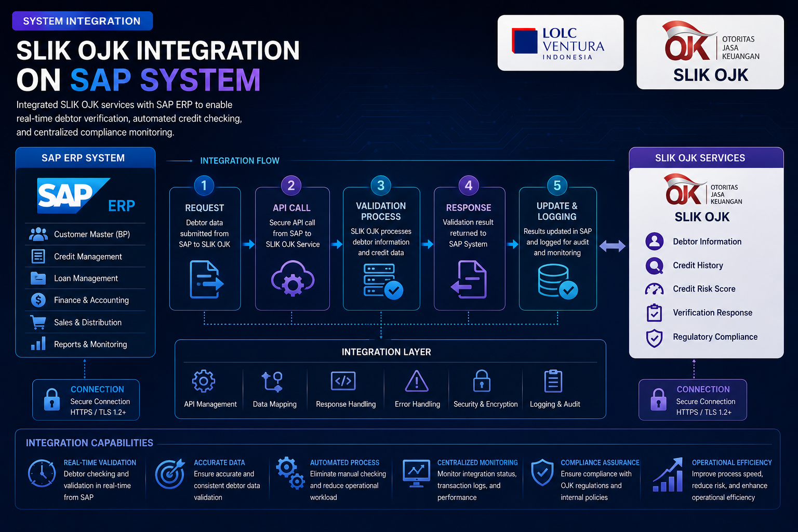Click the 'Credit Risk Score' label
798x532 pixels.
pos(704,289)
